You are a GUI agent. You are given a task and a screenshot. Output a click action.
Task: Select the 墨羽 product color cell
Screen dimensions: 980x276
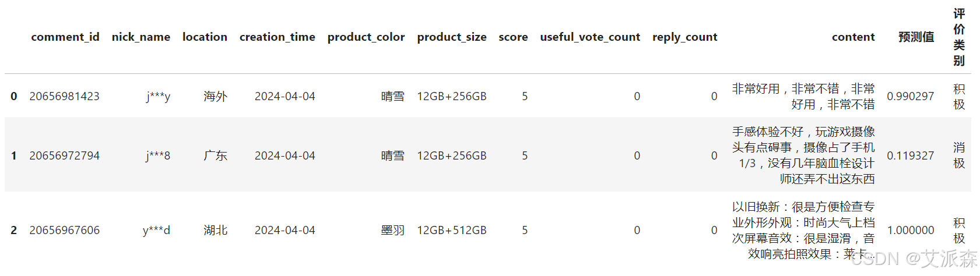[393, 230]
